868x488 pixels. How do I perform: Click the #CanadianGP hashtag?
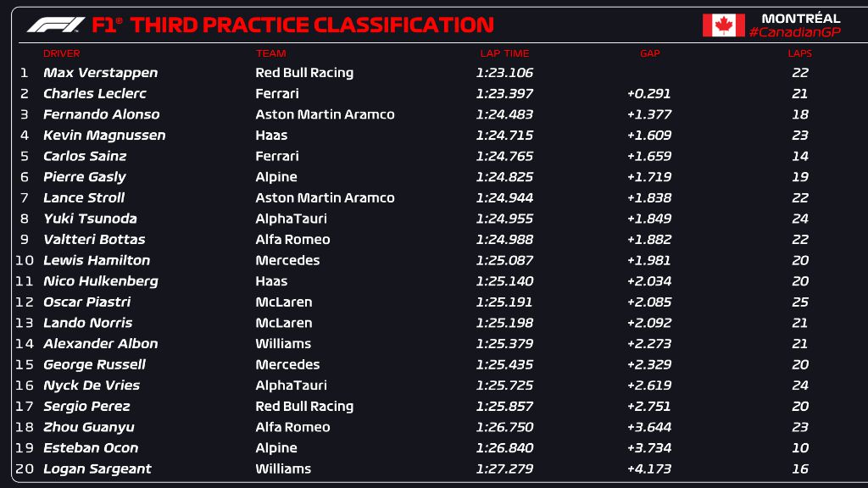coord(794,32)
